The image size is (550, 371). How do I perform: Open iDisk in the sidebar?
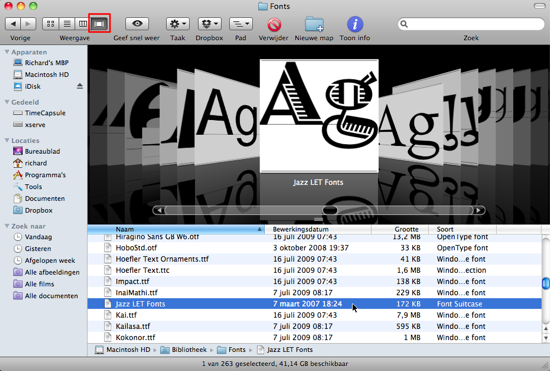tap(27, 86)
